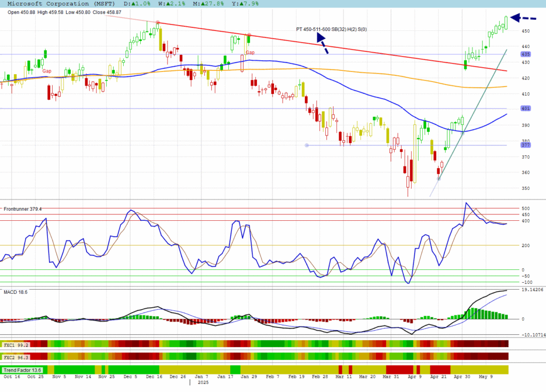Click the Trend Factor 13.6 label
This screenshot has width=546, height=392.
point(22,370)
